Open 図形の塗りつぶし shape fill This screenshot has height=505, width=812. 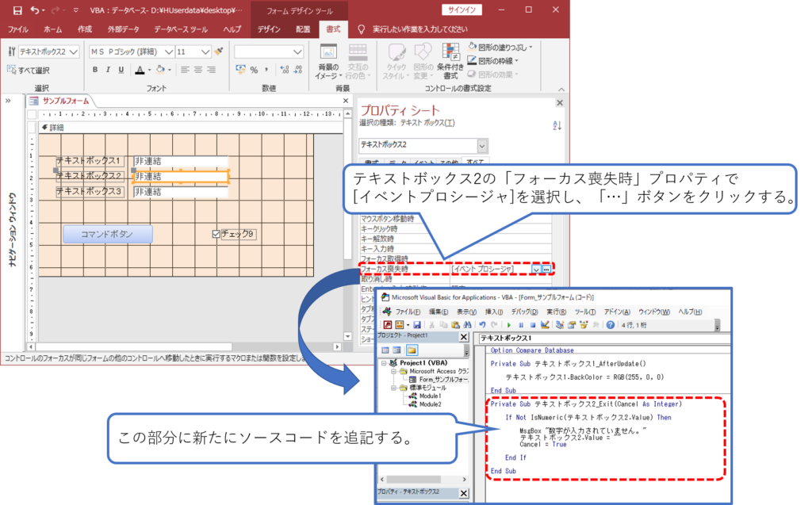pos(500,47)
